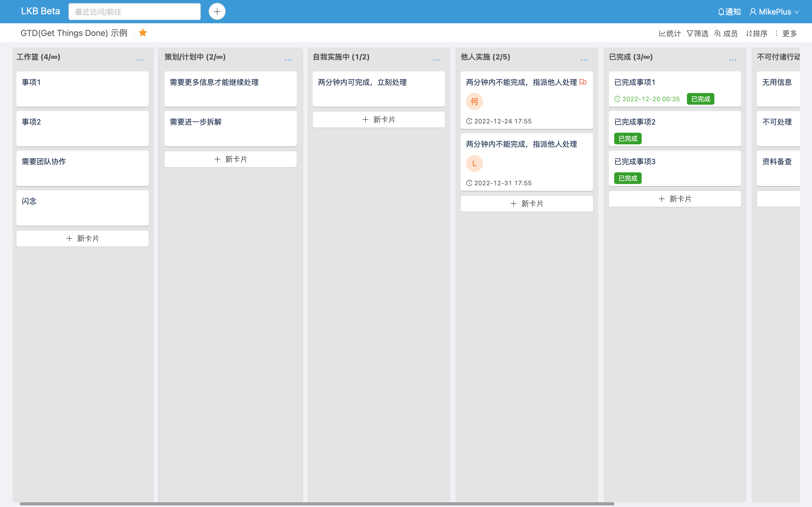Open the 需要更多信息才能继续处理 card
812x507 pixels.
(x=231, y=89)
